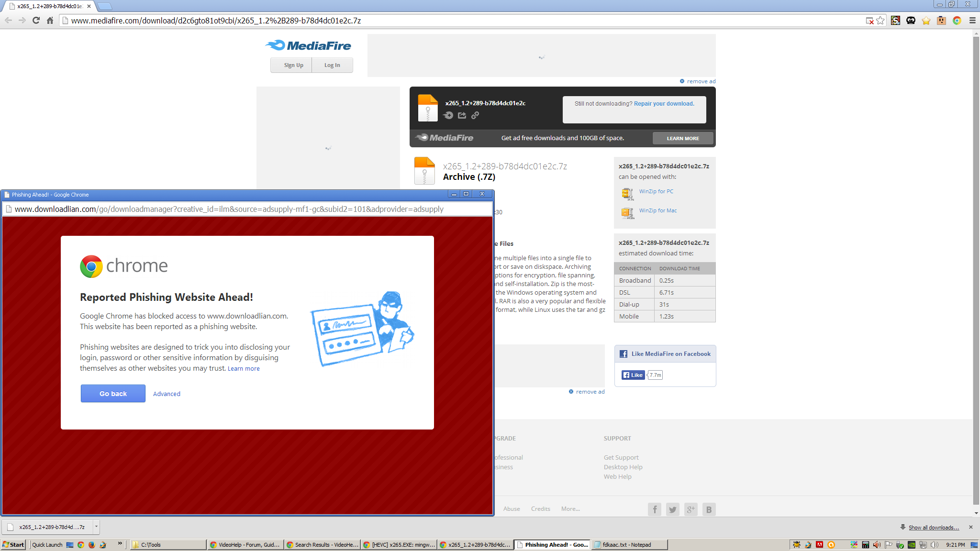
Task: Click Abuse footer link
Action: (512, 509)
